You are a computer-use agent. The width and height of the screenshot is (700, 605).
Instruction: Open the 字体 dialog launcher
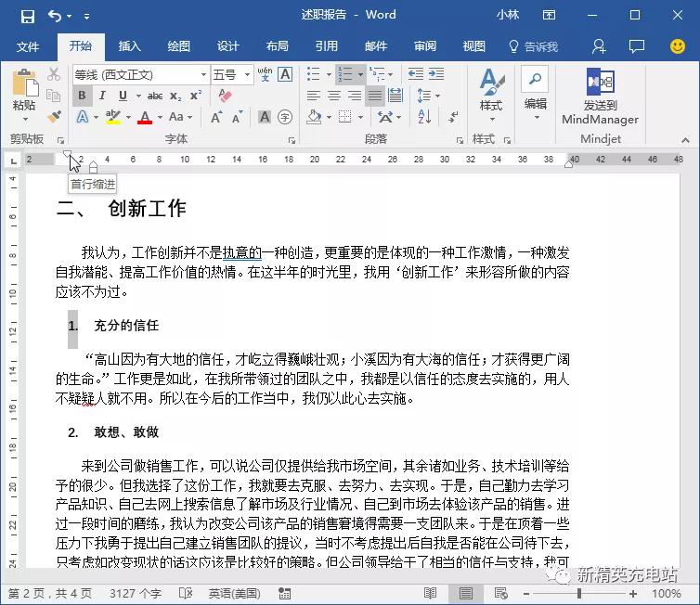click(x=292, y=140)
